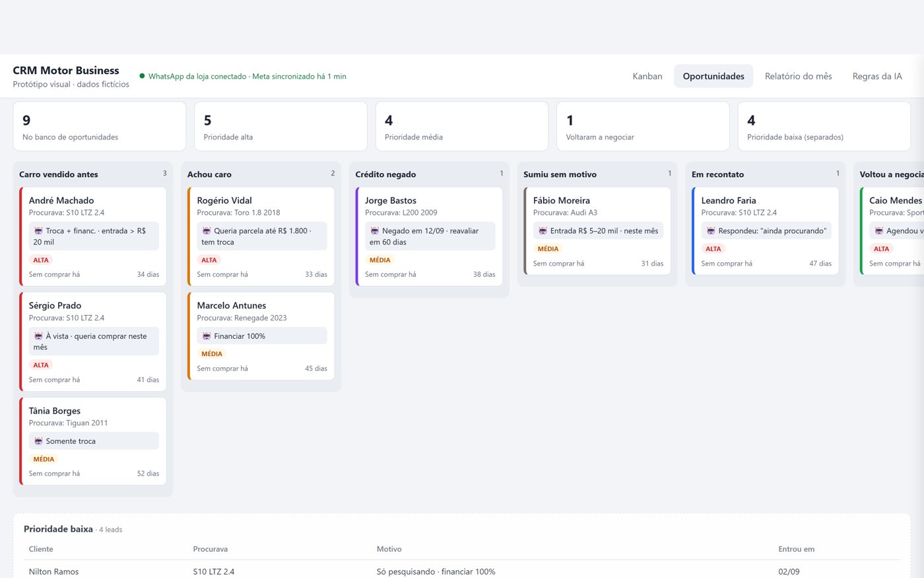This screenshot has width=924, height=578.
Task: Open André Machado's lead card name
Action: coord(61,200)
